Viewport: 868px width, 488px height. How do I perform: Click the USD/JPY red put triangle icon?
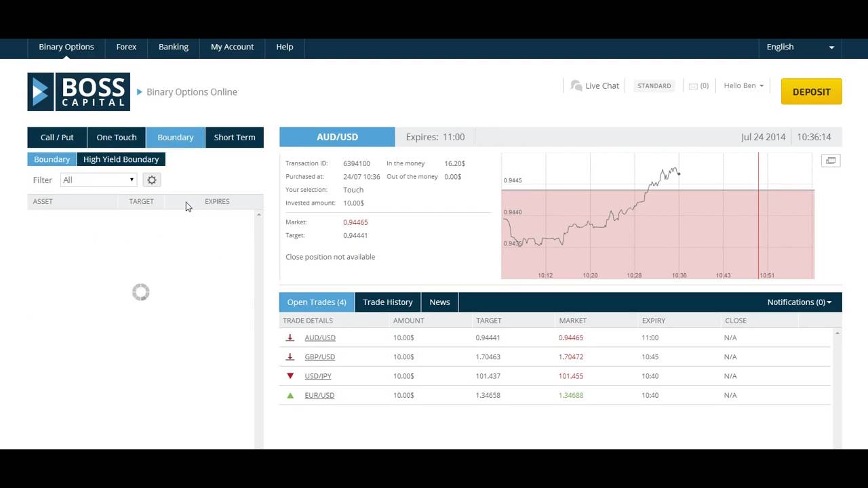(290, 375)
